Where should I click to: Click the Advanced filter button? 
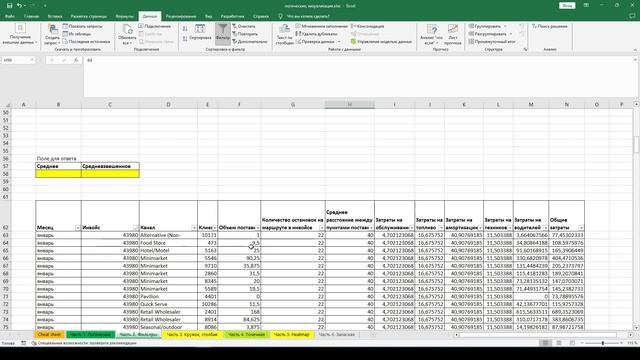[x=250, y=42]
